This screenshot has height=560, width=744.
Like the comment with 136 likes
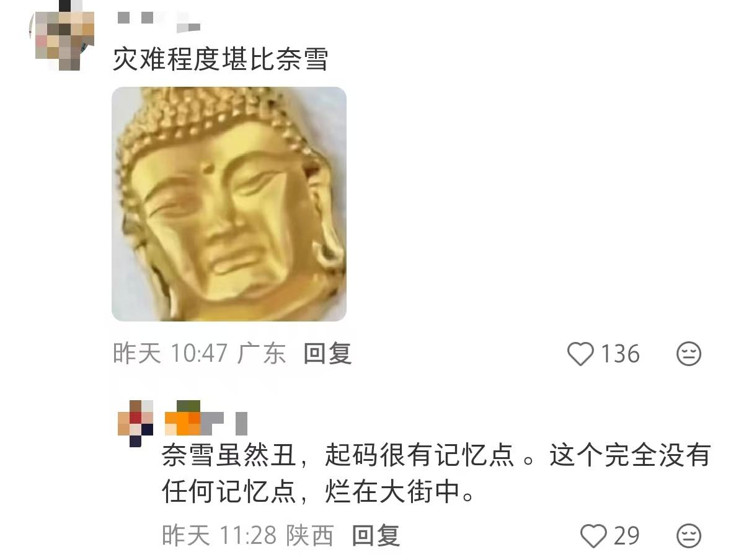[581, 354]
